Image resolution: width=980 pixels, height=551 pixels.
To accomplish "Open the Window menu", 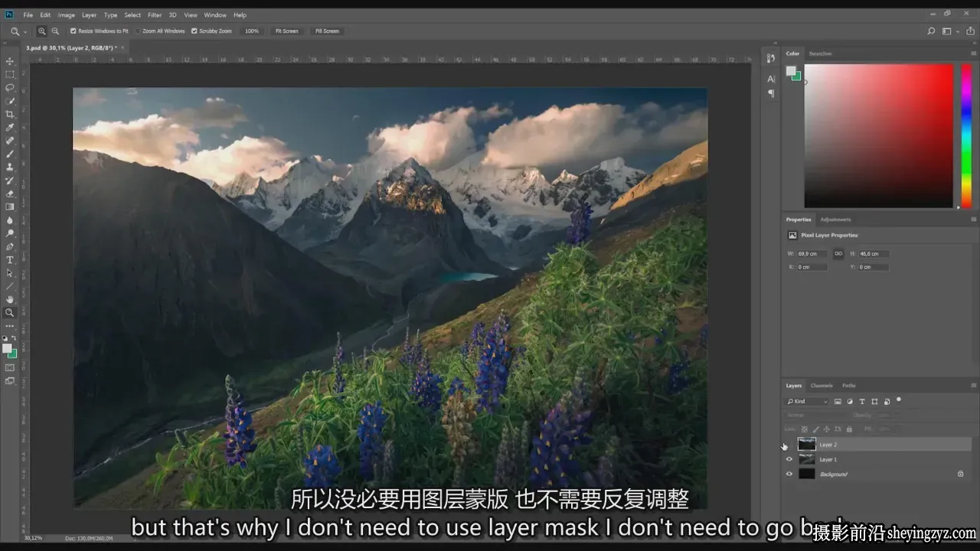I will point(215,15).
